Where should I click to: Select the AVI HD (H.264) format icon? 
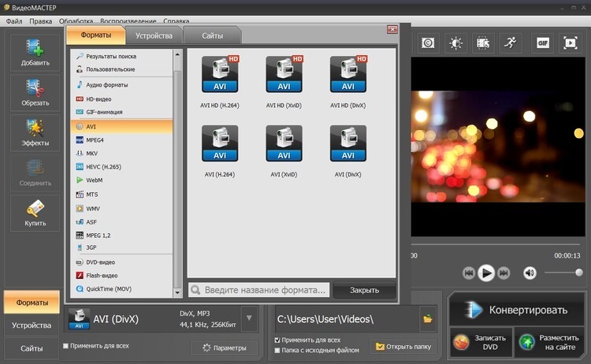(220, 75)
